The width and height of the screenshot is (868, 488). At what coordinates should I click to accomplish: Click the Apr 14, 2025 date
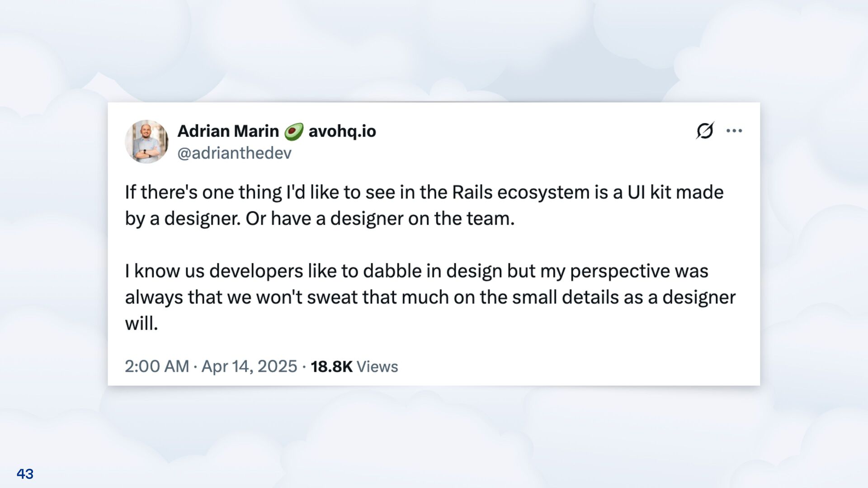tap(249, 366)
